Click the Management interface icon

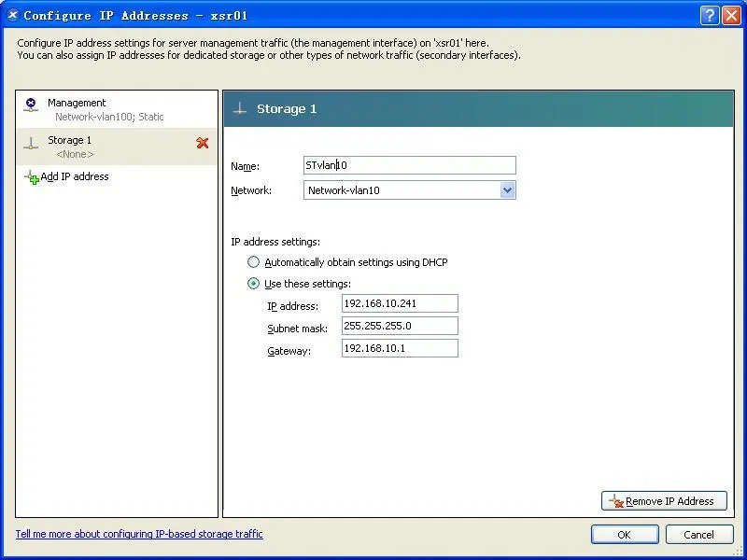click(x=31, y=105)
